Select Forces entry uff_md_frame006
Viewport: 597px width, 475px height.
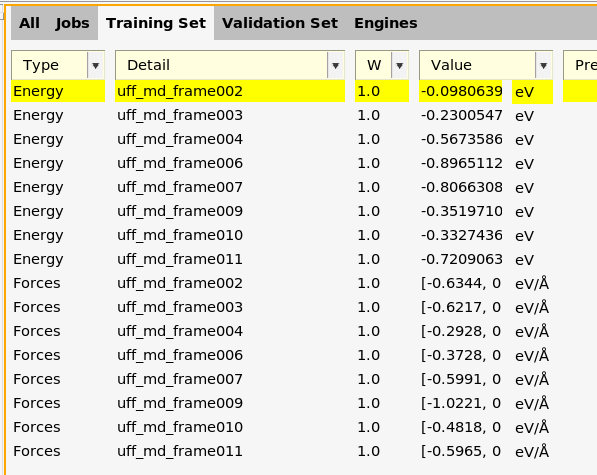click(180, 355)
